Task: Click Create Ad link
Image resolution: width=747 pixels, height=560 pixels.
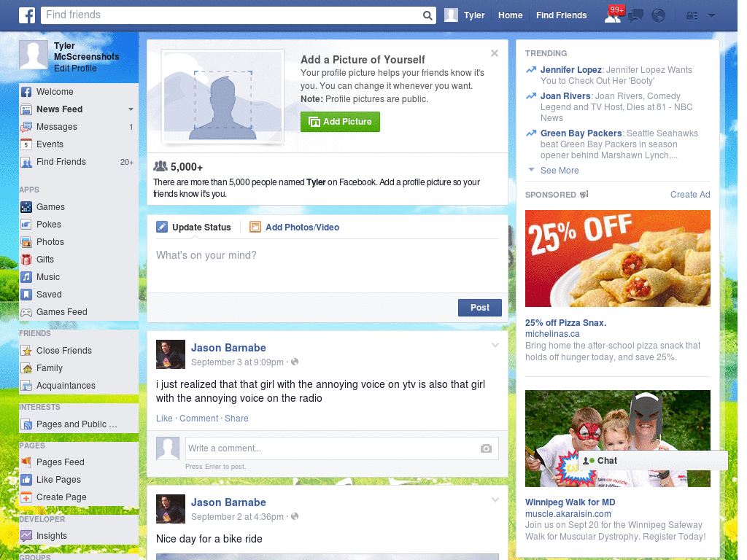Action: [x=690, y=194]
